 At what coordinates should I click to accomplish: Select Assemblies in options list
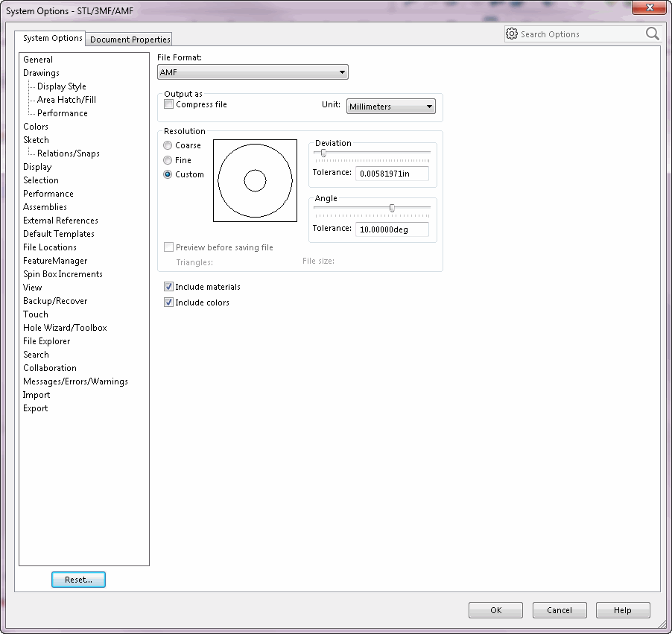45,207
